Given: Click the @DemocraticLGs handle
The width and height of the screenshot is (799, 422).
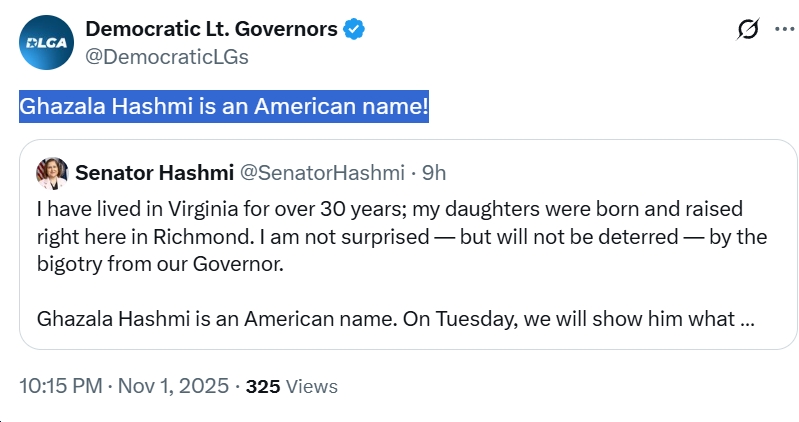Looking at the screenshot, I should coord(167,56).
